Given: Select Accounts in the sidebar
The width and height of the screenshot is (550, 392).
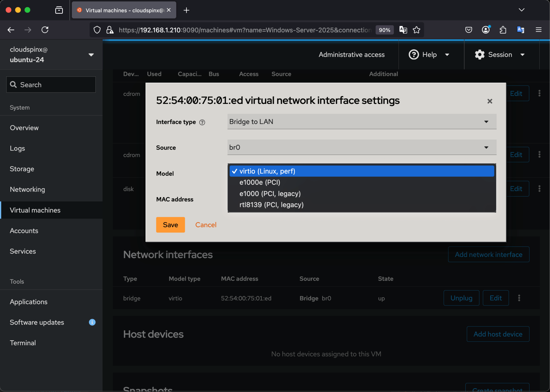Looking at the screenshot, I should 24,231.
